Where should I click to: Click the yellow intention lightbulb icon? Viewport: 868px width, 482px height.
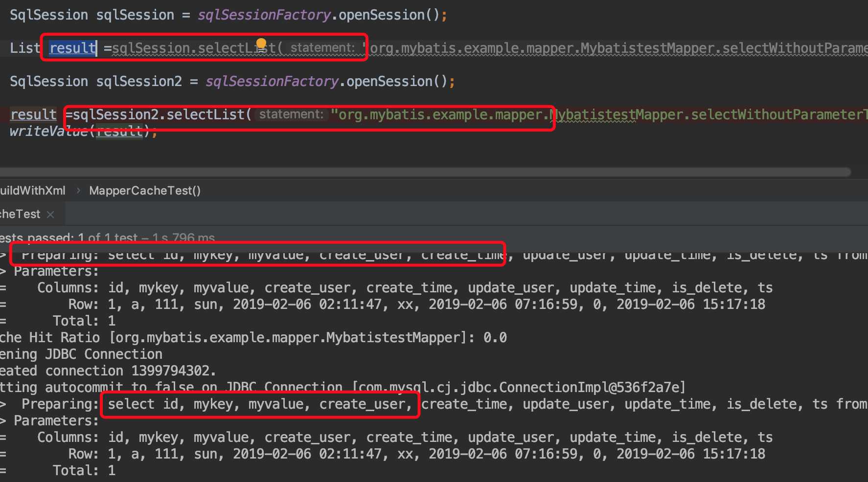pos(261,44)
